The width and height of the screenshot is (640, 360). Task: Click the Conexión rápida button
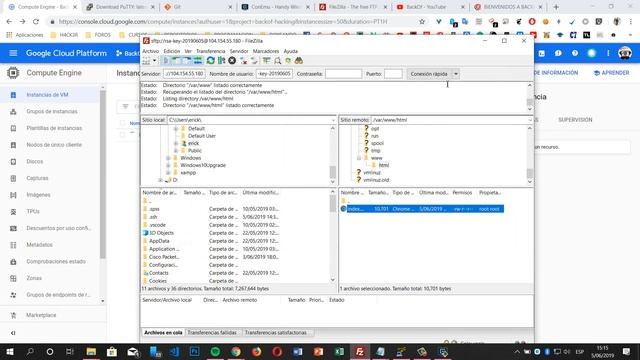click(x=429, y=74)
